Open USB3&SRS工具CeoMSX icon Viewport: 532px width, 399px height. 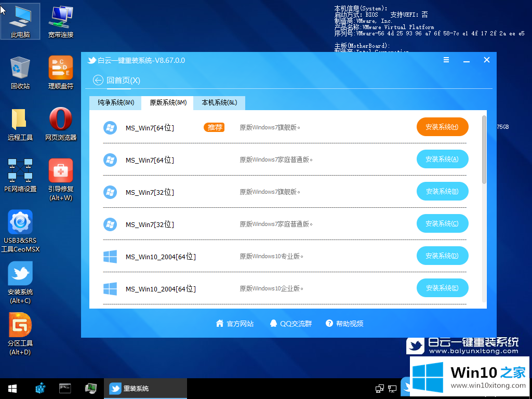[20, 231]
